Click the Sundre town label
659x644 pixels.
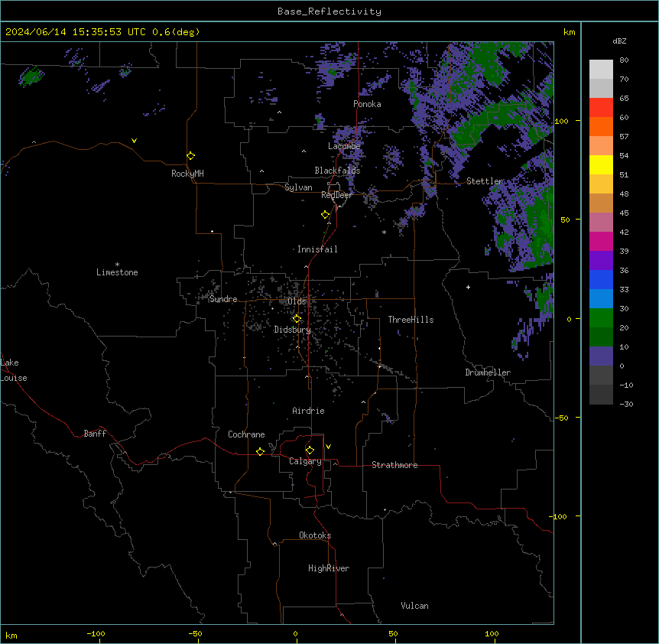coord(223,299)
